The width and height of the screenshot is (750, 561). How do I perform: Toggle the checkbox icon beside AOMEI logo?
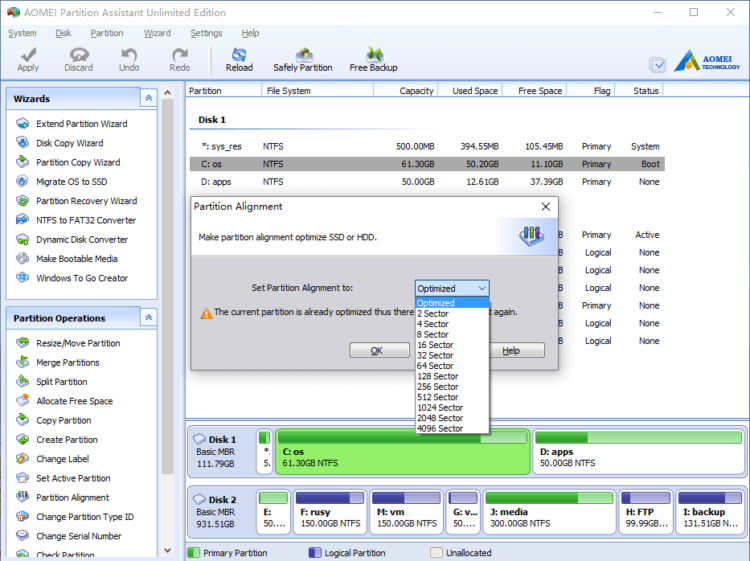tap(657, 64)
